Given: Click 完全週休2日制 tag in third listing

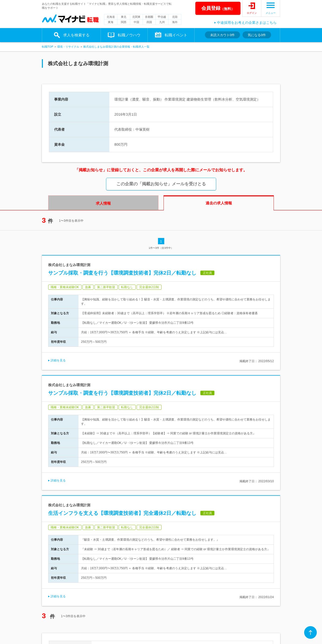Looking at the screenshot, I should 149,527.
